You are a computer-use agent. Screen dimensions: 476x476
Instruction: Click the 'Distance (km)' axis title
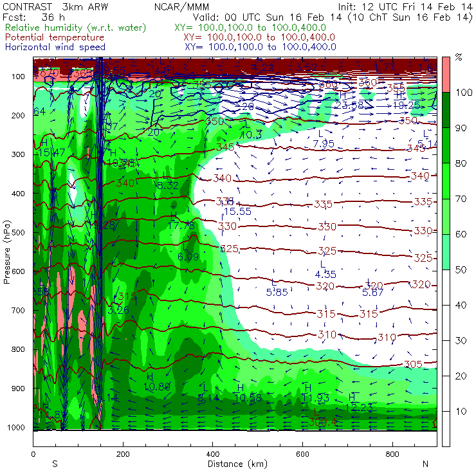click(x=237, y=464)
